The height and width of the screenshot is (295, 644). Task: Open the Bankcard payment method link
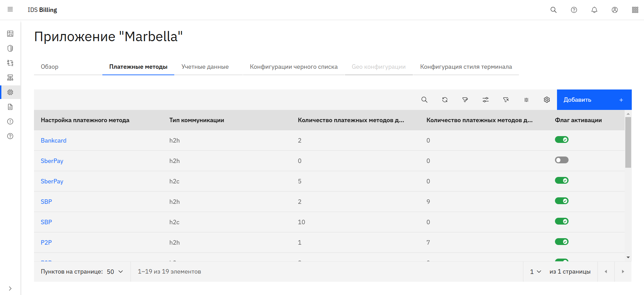pos(53,141)
